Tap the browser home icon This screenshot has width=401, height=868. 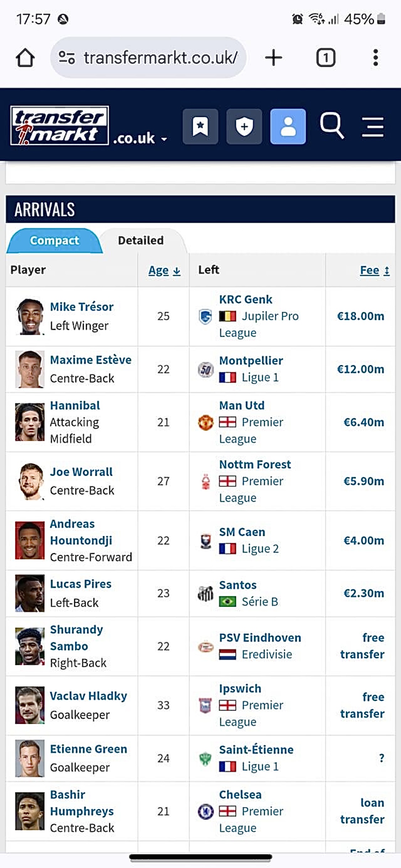[x=25, y=58]
